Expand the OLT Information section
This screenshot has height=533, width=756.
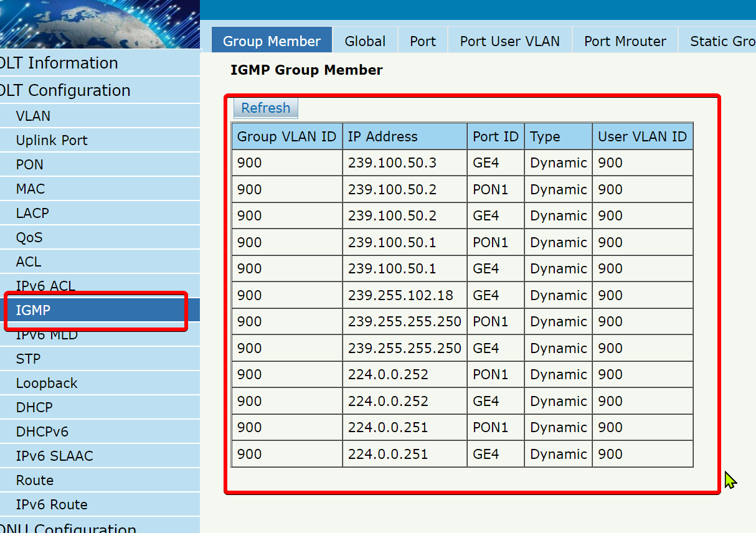point(59,64)
